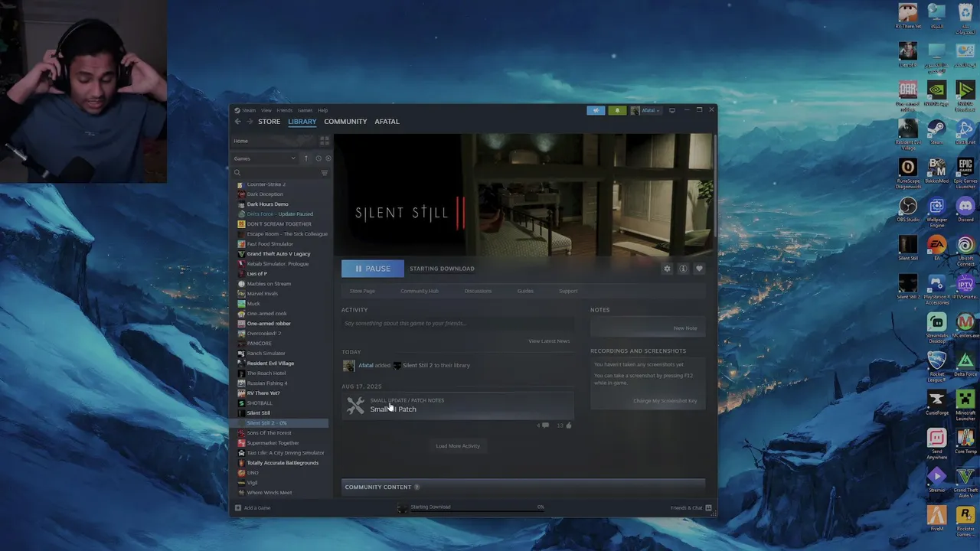Open the Rocket League desktop icon
This screenshot has height=551, width=980.
tap(936, 367)
